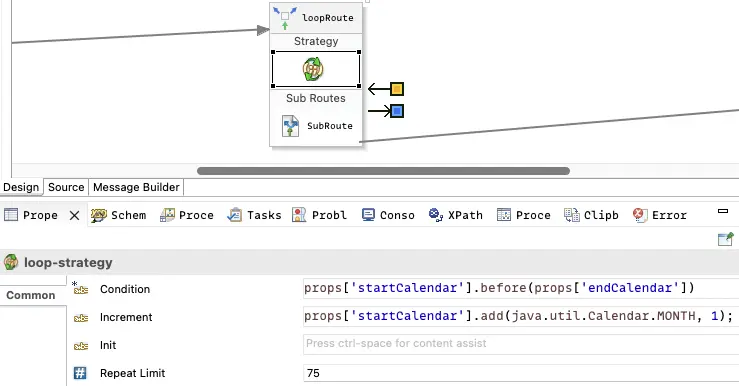
Task: Minimize the properties panel view
Action: (723, 211)
